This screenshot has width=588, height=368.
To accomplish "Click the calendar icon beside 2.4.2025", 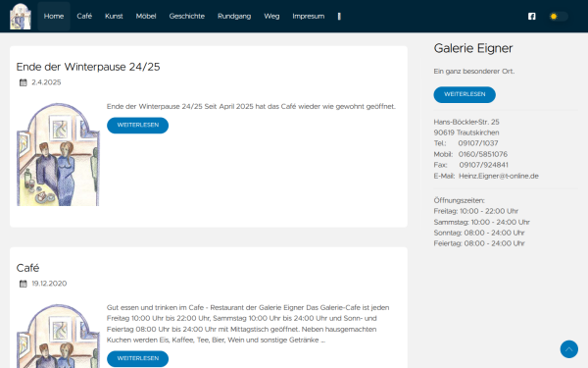I will tap(24, 82).
